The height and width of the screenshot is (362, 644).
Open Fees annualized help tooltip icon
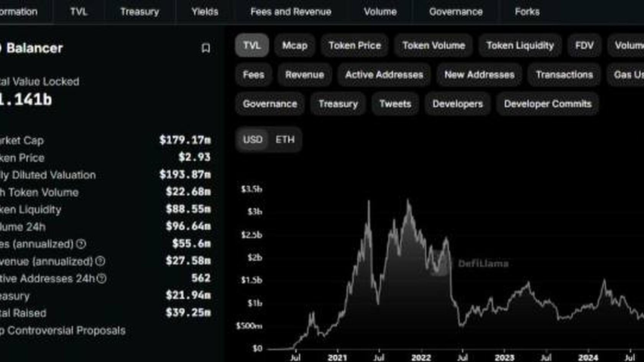[x=81, y=244]
